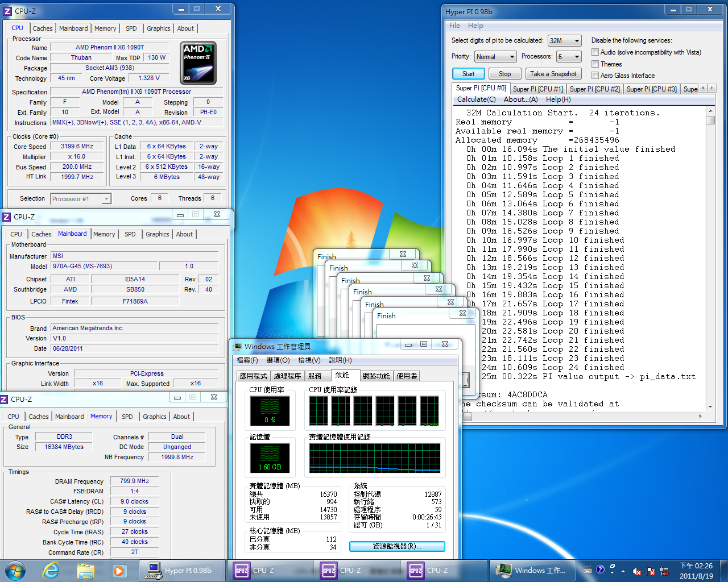Image resolution: width=728 pixels, height=582 pixels.
Task: Click DRAM Frequency 799.9 MHz value
Action: (134, 481)
